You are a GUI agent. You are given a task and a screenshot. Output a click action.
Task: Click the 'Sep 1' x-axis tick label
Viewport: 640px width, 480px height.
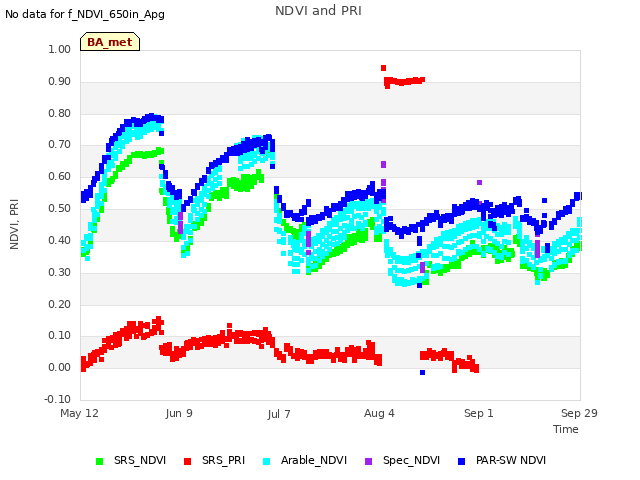tap(479, 413)
